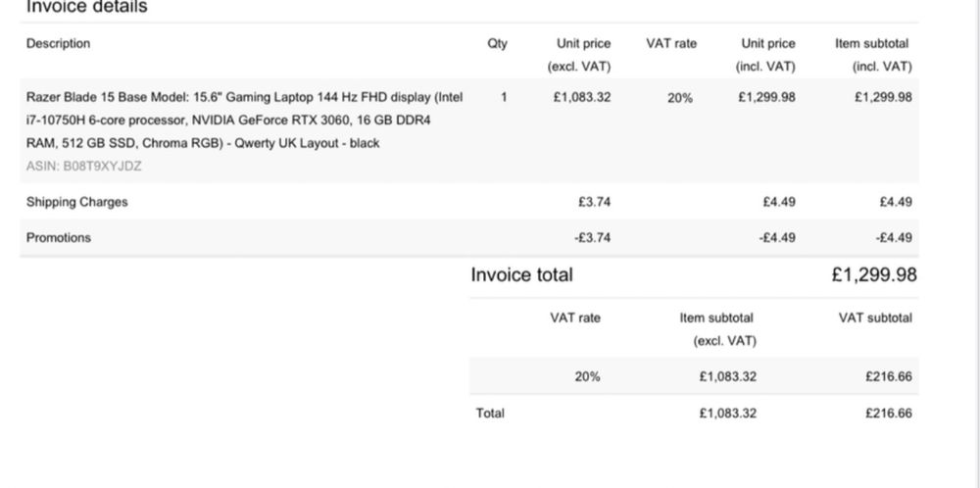Screen dimensions: 980x488
Task: Click the 20% rate in VAT summary
Action: tap(587, 376)
